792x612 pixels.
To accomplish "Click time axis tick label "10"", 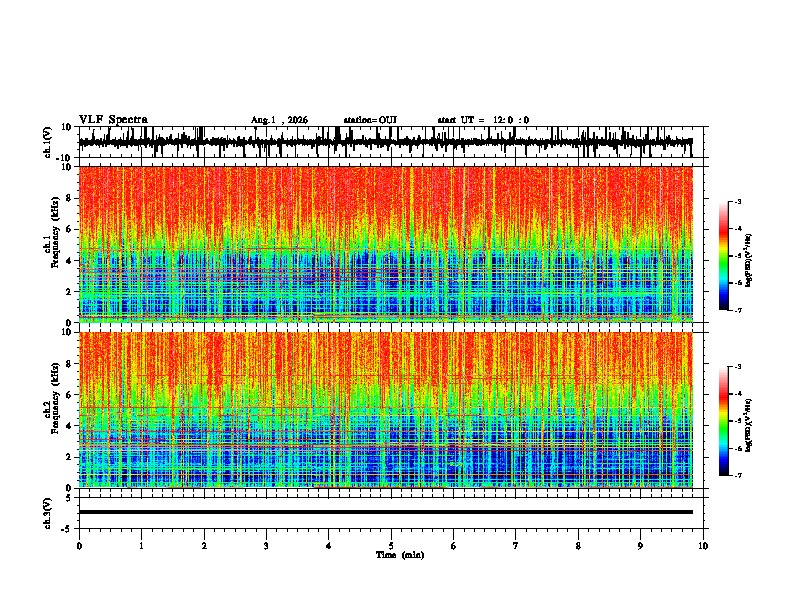I will [x=703, y=546].
